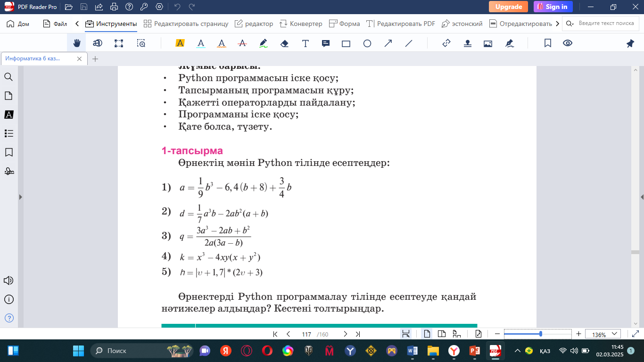Open annotations panel with A icon

click(8, 115)
